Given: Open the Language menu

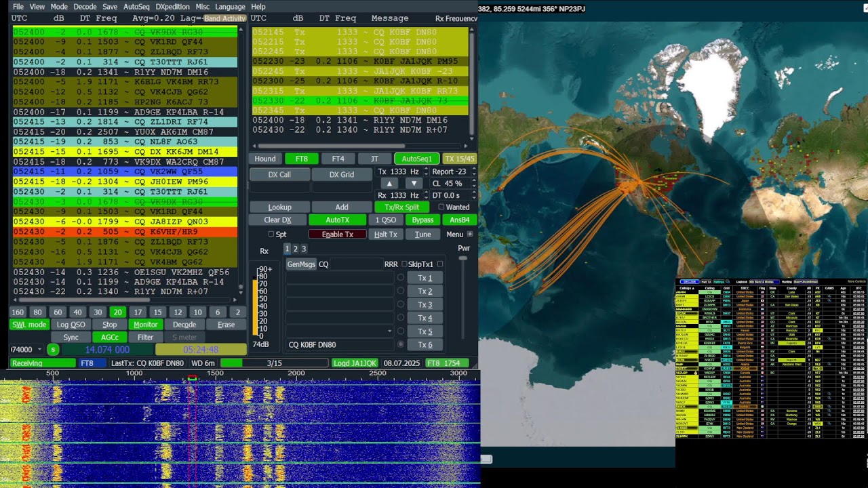Looking at the screenshot, I should coord(230,7).
